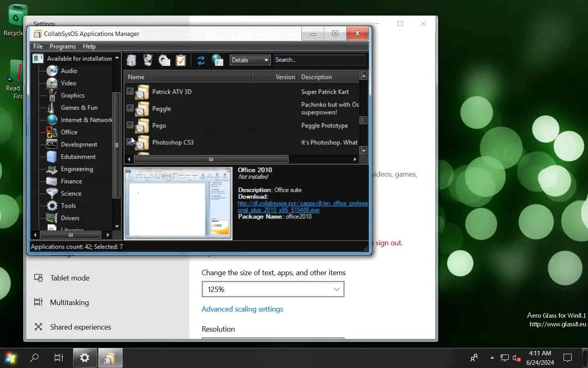This screenshot has width=588, height=368.
Task: Select Available for installation tree root
Action: tap(79, 58)
